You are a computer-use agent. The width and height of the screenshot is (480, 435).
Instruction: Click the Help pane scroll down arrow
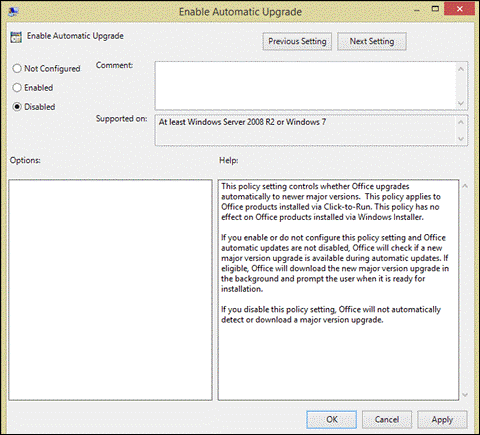465,395
